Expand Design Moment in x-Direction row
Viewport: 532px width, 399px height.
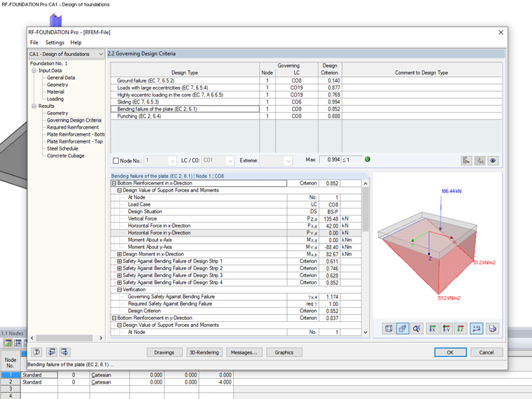pyautogui.click(x=120, y=254)
